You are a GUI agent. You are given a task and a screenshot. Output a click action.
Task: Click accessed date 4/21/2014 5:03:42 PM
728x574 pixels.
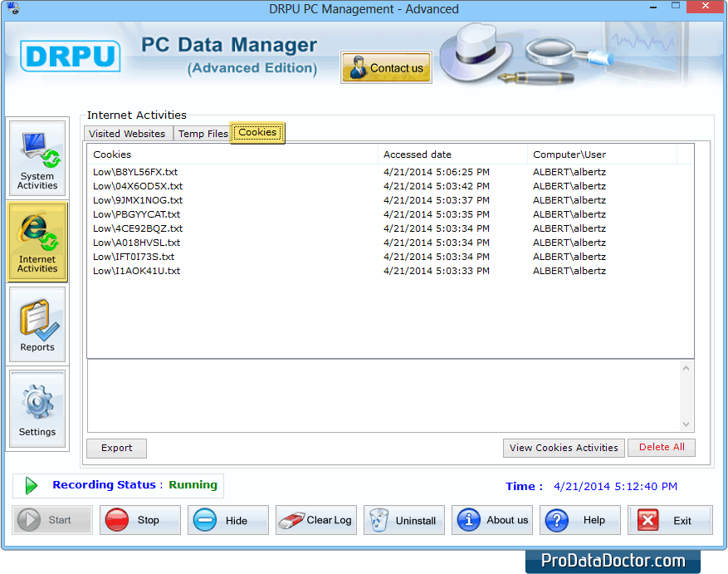point(437,186)
